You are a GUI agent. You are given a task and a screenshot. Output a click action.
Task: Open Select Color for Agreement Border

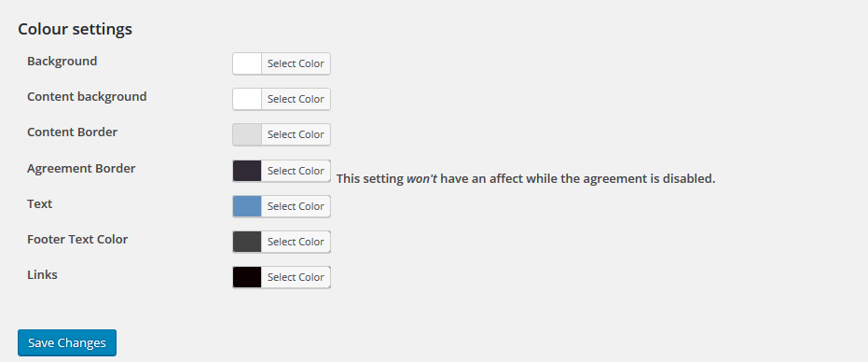coord(296,171)
